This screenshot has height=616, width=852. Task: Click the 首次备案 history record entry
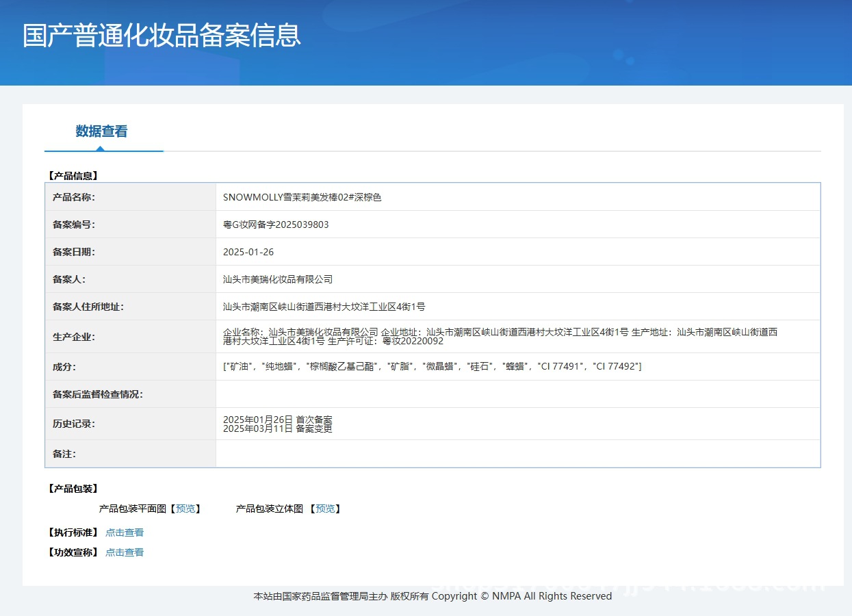coord(278,419)
